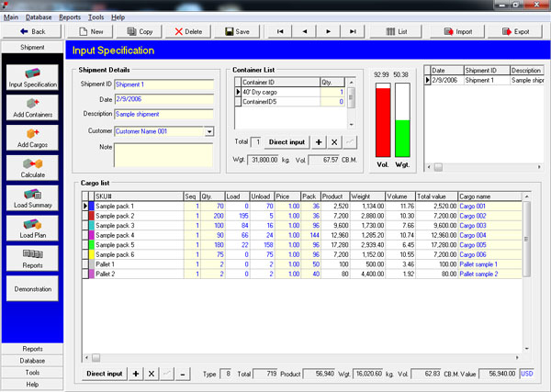Image resolution: width=551 pixels, height=392 pixels.
Task: Open the Customer dropdown arrow
Action: (x=209, y=131)
